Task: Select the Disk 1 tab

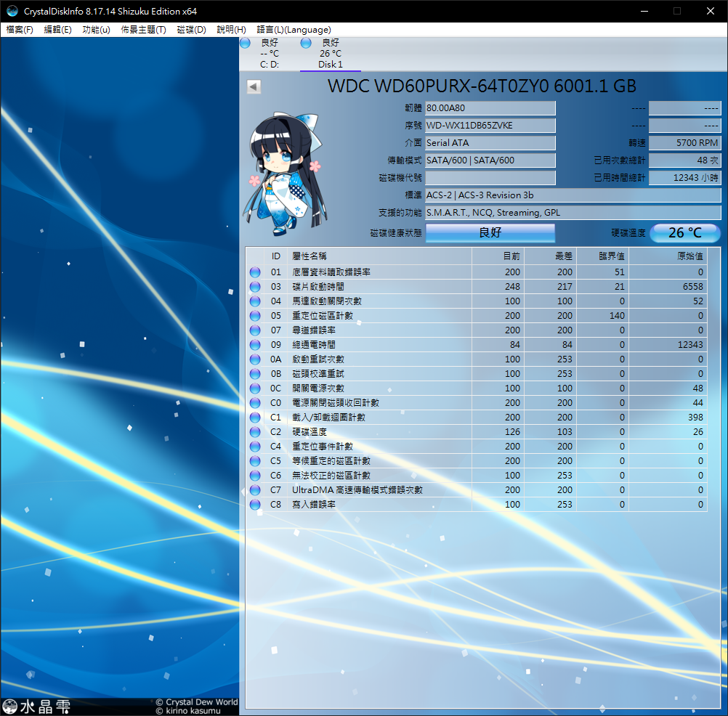Action: pyautogui.click(x=331, y=53)
